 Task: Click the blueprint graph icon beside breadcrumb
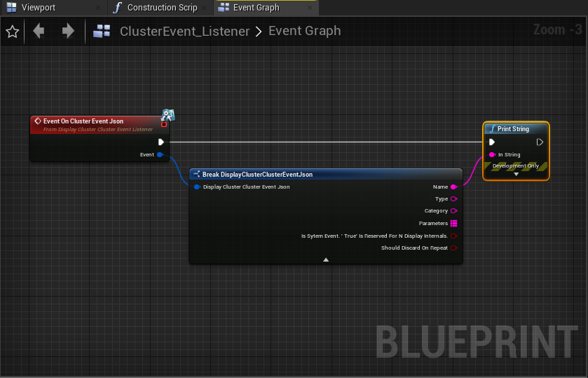pyautogui.click(x=102, y=31)
